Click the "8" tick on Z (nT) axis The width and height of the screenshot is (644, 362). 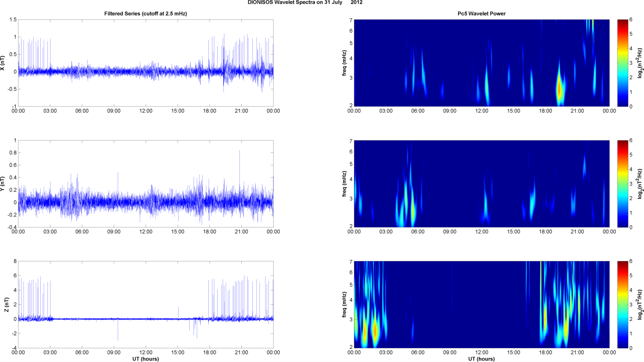pos(15,262)
